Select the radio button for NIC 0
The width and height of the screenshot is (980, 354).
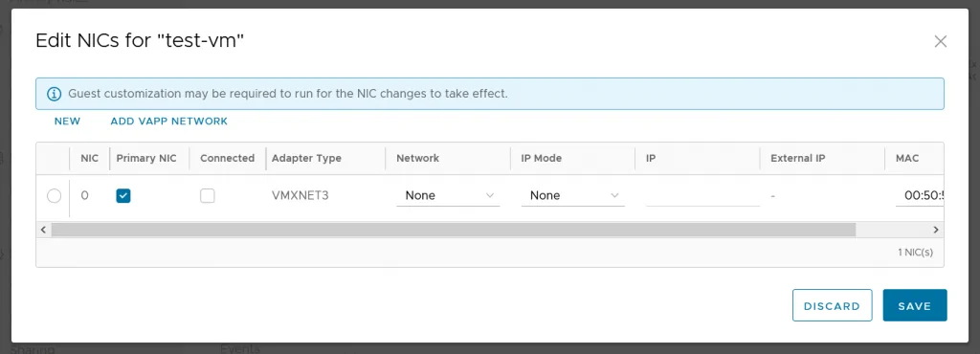pyautogui.click(x=55, y=196)
